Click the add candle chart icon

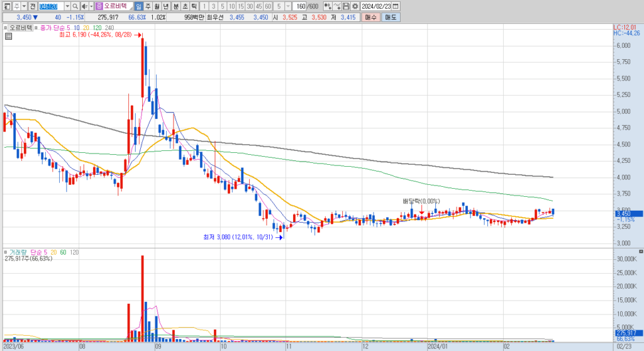[327, 6]
